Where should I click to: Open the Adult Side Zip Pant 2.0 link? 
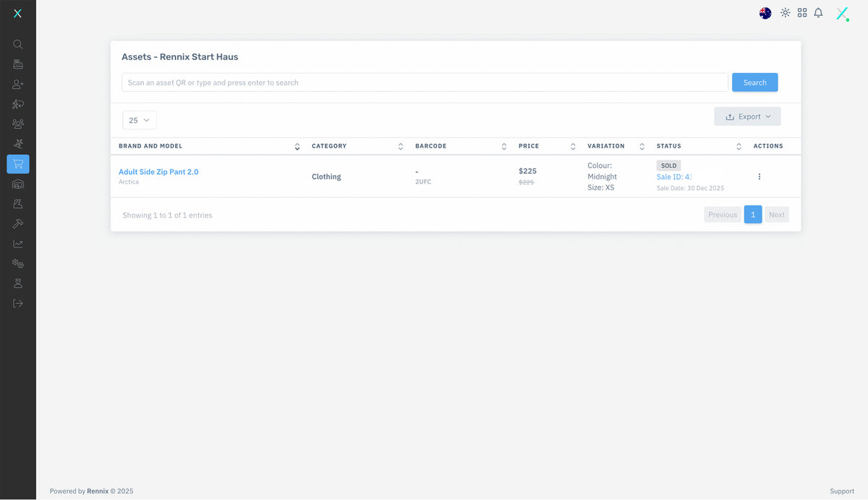pyautogui.click(x=158, y=172)
